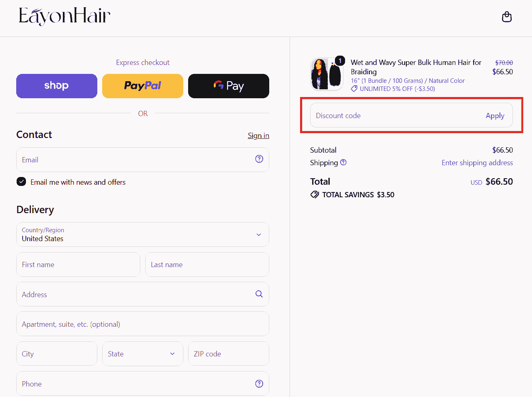Click the product thumbnail image
This screenshot has height=397, width=532.
click(x=327, y=74)
